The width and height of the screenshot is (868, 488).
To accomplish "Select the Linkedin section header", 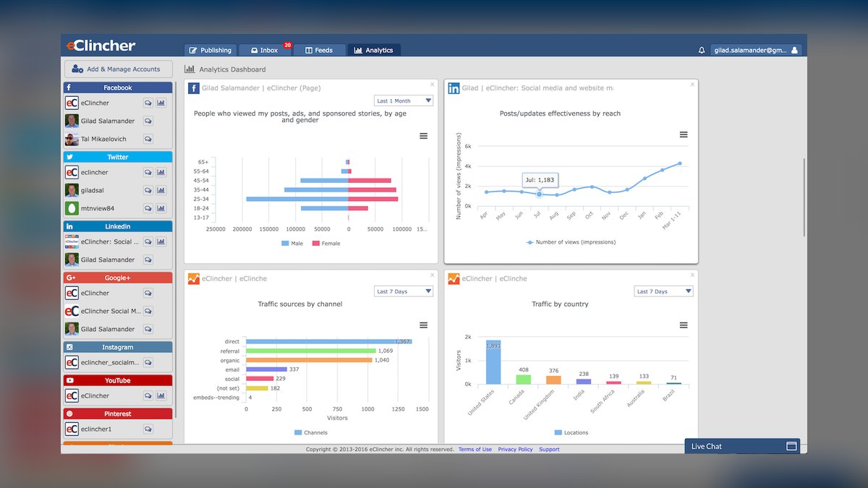I will 118,226.
